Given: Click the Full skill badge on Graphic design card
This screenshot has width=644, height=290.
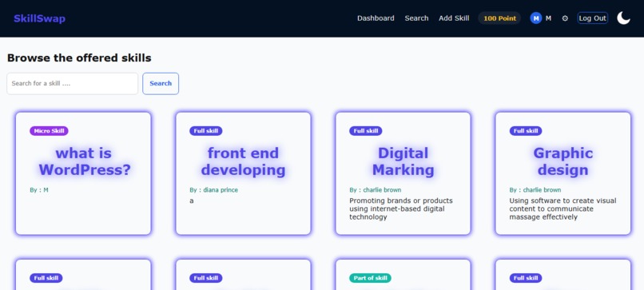Looking at the screenshot, I should pos(526,131).
